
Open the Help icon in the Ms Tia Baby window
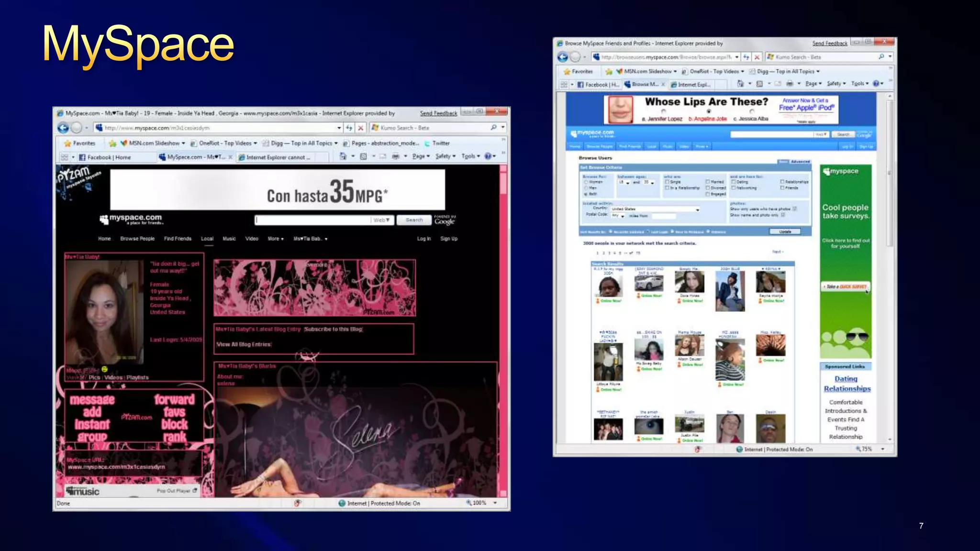coord(488,156)
